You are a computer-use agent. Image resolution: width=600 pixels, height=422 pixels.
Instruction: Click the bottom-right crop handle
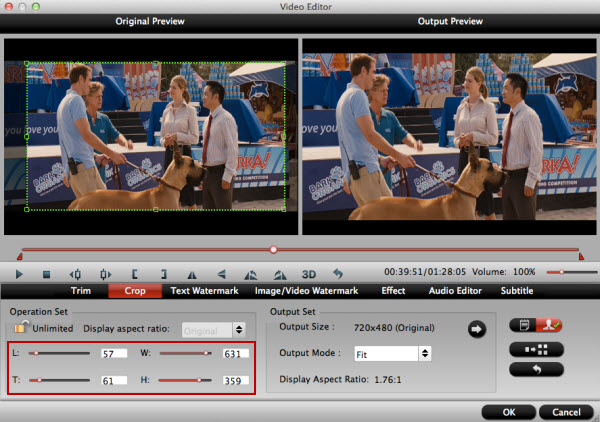(x=284, y=209)
